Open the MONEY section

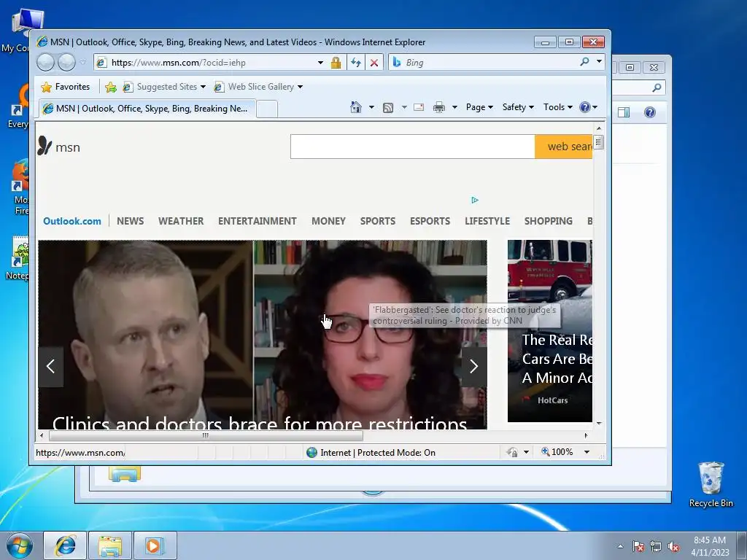tap(328, 221)
